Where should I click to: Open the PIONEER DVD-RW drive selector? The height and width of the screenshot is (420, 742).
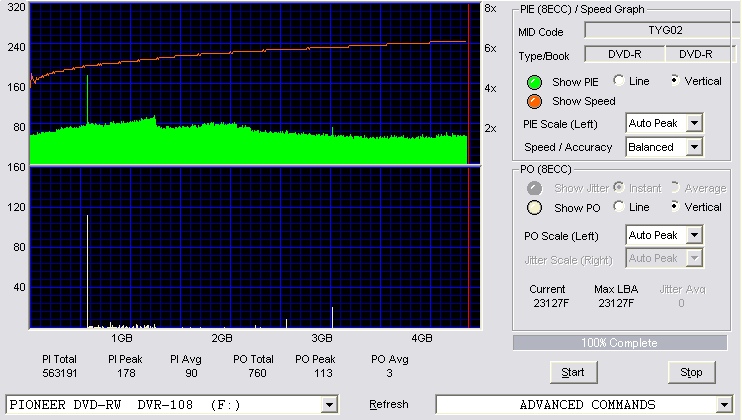click(329, 405)
